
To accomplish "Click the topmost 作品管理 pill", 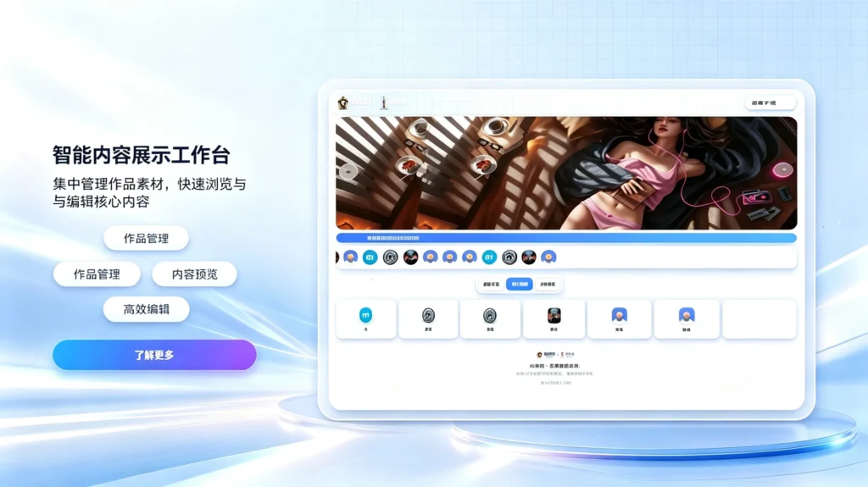I will pyautogui.click(x=146, y=239).
